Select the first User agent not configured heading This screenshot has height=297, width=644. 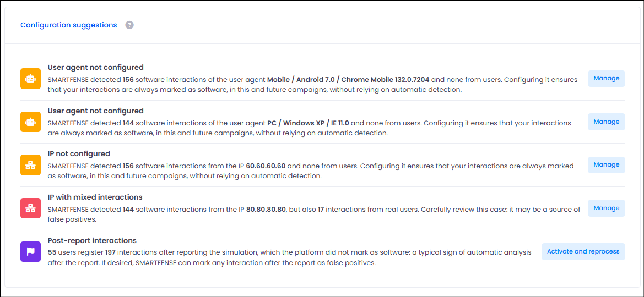[x=96, y=67]
